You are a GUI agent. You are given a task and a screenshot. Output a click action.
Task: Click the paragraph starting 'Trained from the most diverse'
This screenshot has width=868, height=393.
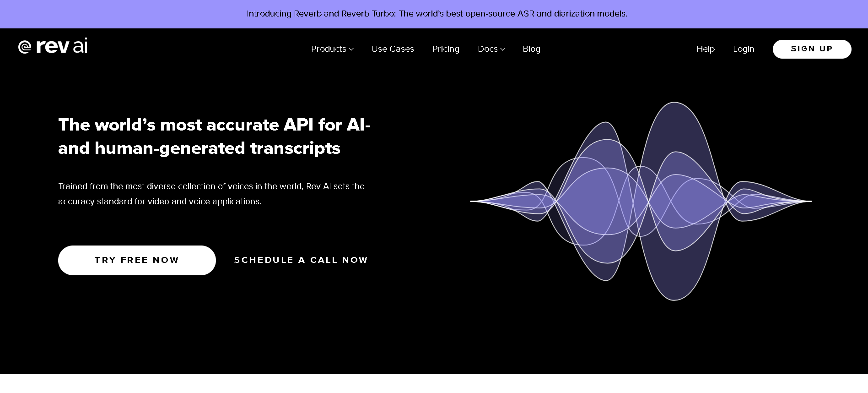(x=211, y=194)
